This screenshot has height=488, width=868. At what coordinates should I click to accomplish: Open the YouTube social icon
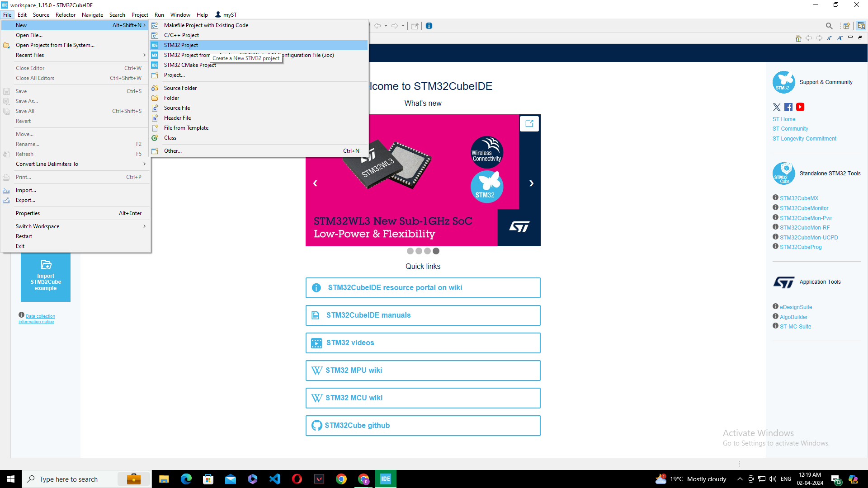pyautogui.click(x=800, y=107)
